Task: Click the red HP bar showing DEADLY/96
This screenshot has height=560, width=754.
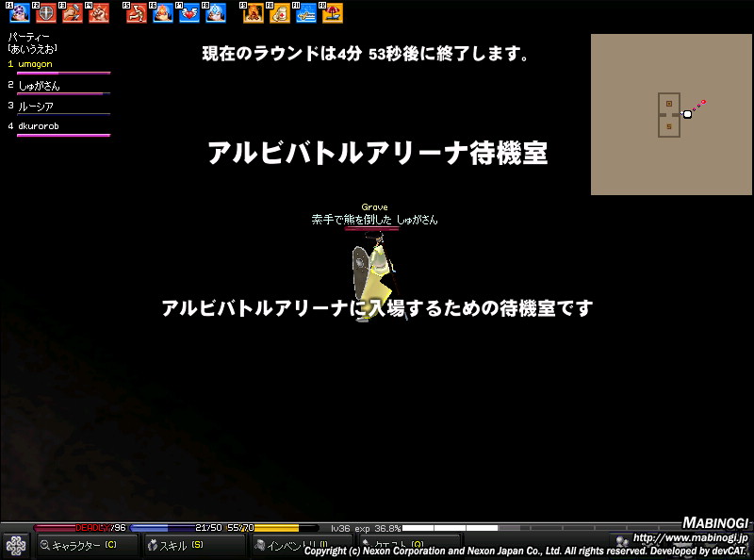Action: pyautogui.click(x=80, y=528)
